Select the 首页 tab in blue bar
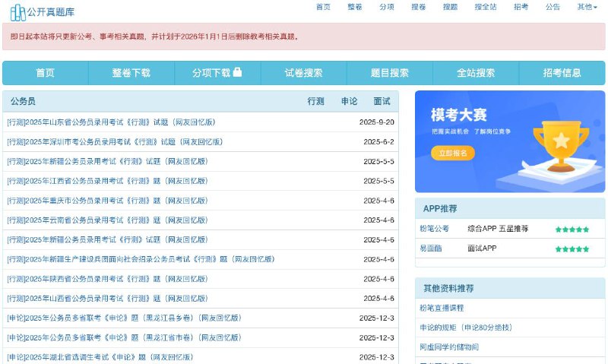 click(x=46, y=73)
